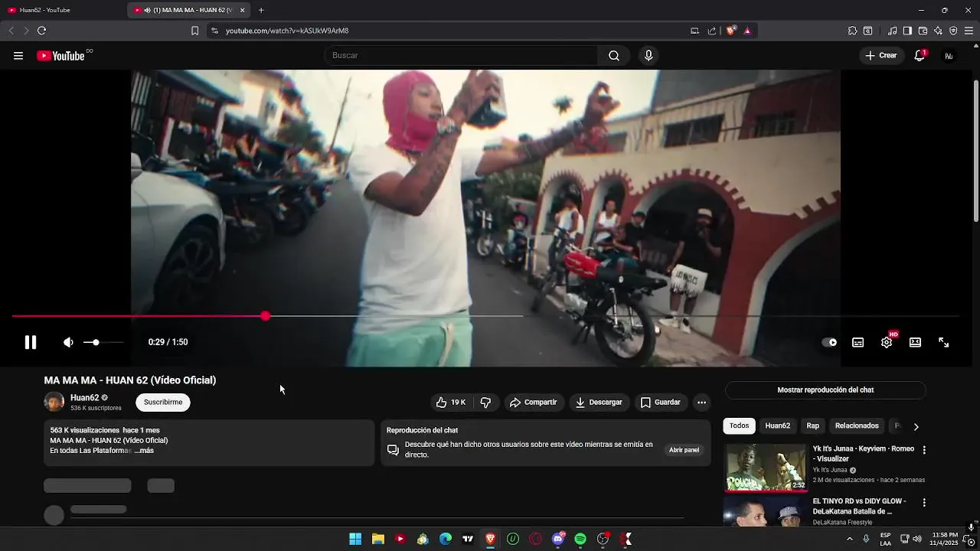Screen dimensions: 980x551
Task: Like the video (19 K)
Action: pos(450,402)
